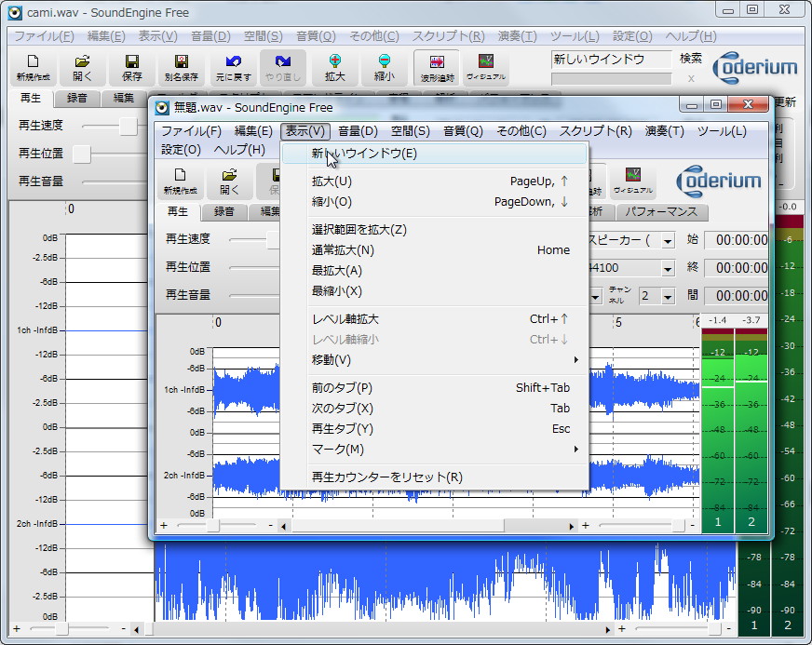The width and height of the screenshot is (812, 645).
Task: Open the 44100 sample rate dropdown
Action: pos(667,268)
